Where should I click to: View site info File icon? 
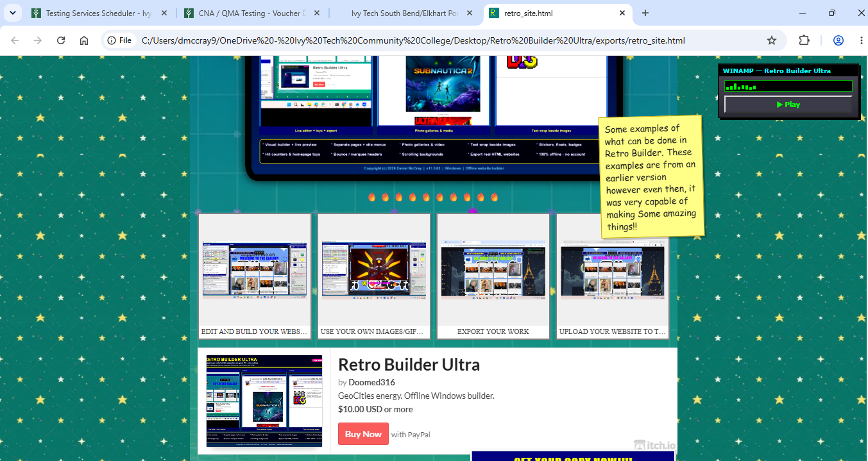[x=119, y=40]
